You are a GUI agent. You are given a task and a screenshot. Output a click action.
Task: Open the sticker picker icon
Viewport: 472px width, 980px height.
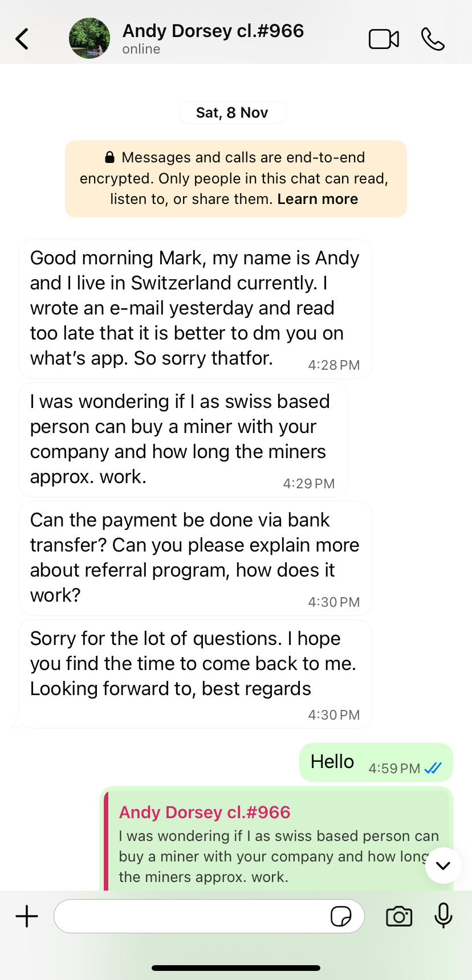tap(341, 916)
